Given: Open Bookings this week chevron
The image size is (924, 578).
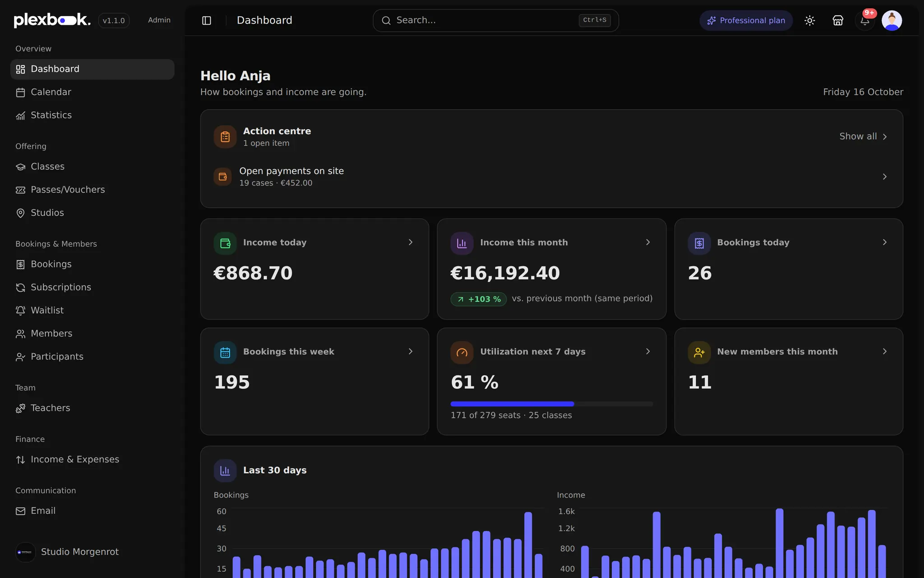Looking at the screenshot, I should tap(411, 351).
